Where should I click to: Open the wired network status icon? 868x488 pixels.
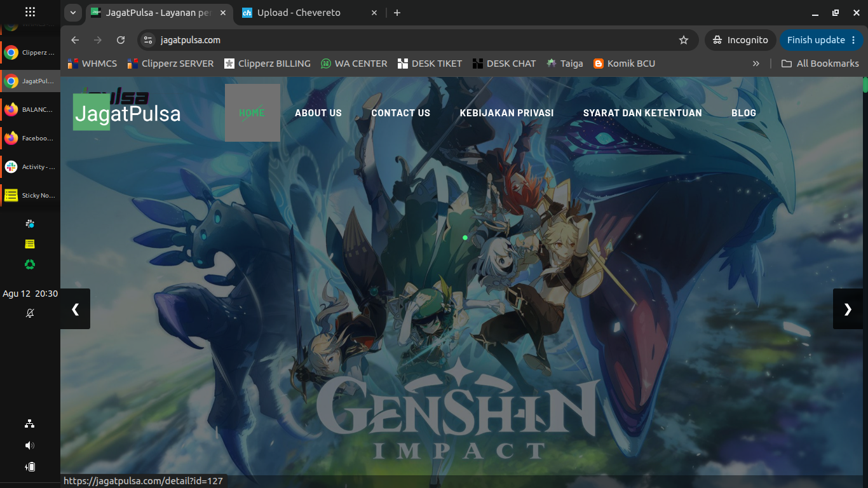pos(30,424)
